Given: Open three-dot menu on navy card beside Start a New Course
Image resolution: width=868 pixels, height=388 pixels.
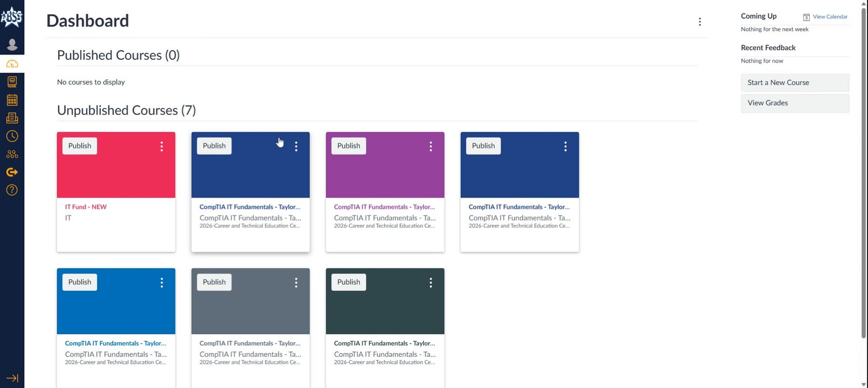Looking at the screenshot, I should click(x=565, y=146).
